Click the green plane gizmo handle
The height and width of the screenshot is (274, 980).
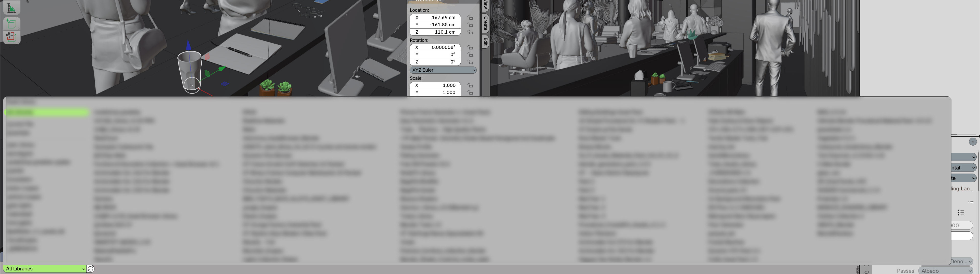[207, 73]
